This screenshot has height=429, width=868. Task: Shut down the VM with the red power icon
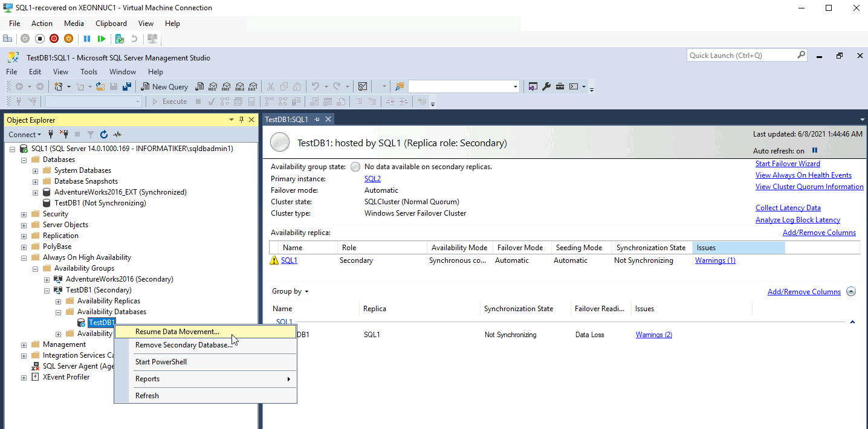54,38
